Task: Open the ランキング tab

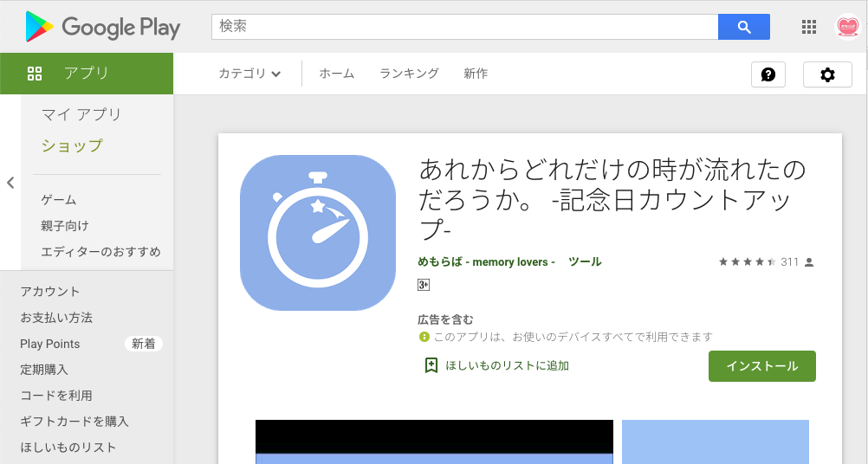Action: (409, 74)
